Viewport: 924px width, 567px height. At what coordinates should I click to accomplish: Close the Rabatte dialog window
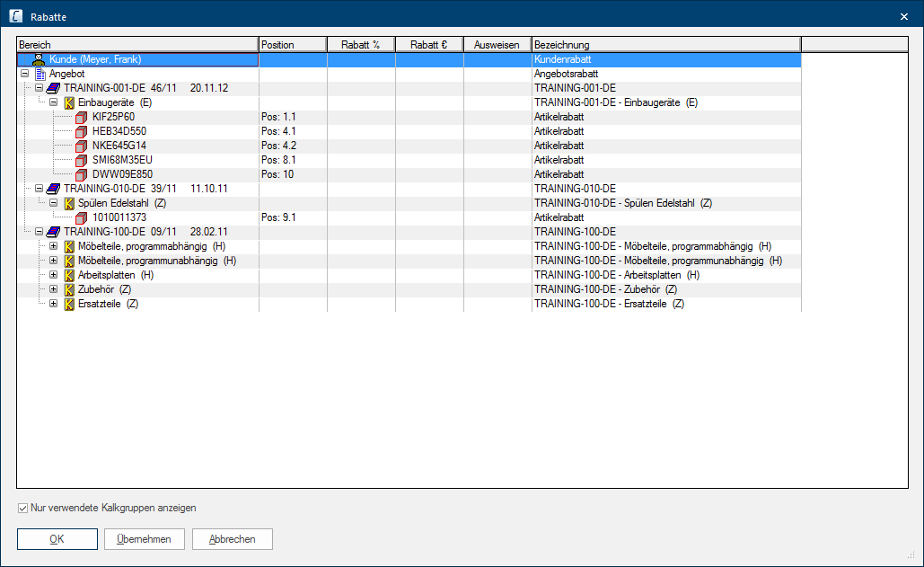click(x=903, y=17)
